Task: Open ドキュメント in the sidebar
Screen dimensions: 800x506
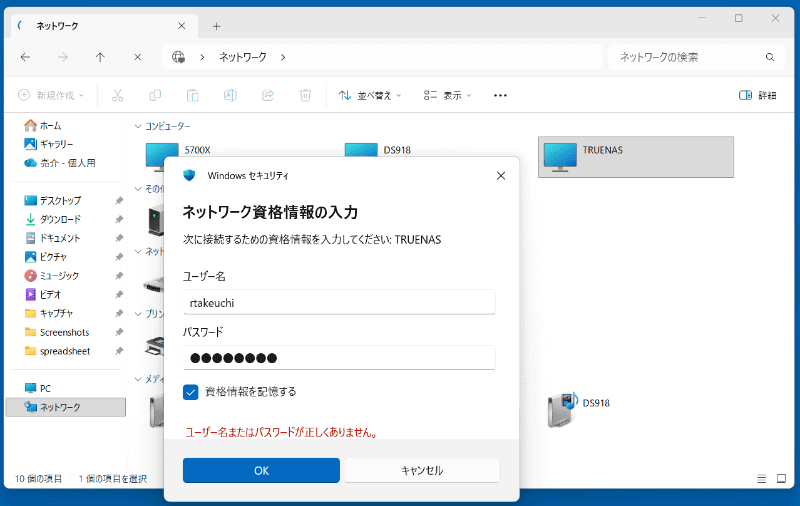Action: pos(53,238)
